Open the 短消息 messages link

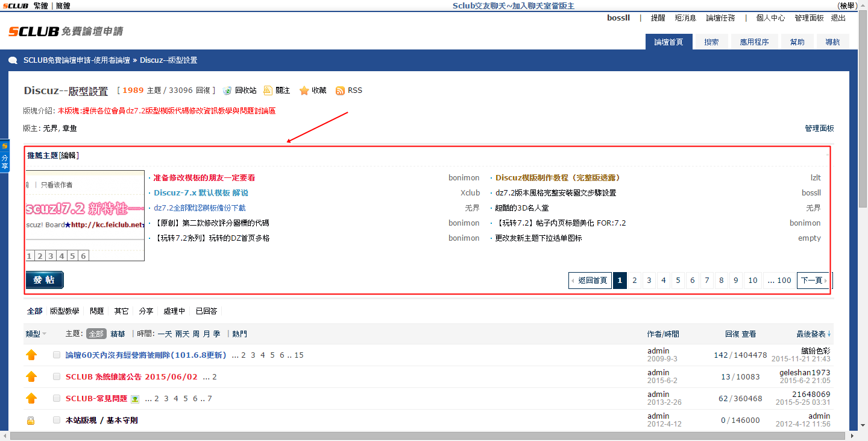tap(685, 18)
